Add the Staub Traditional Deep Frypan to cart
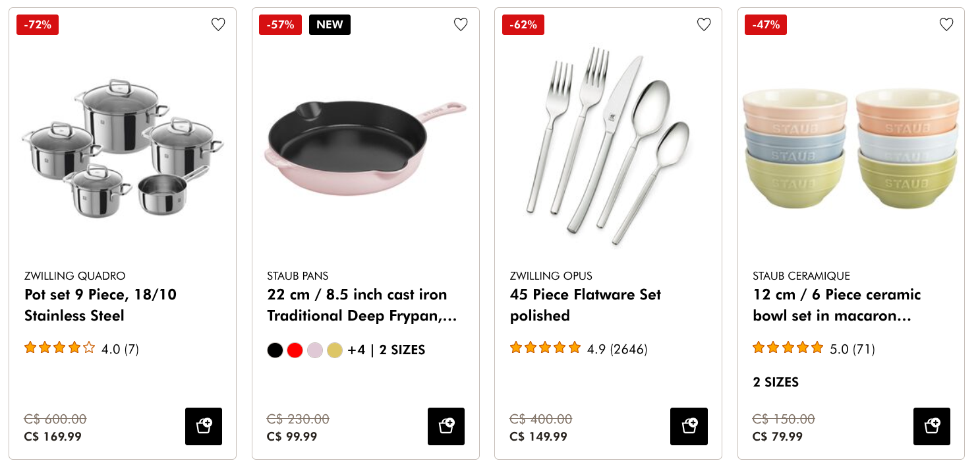This screenshot has height=469, width=980. (x=446, y=426)
